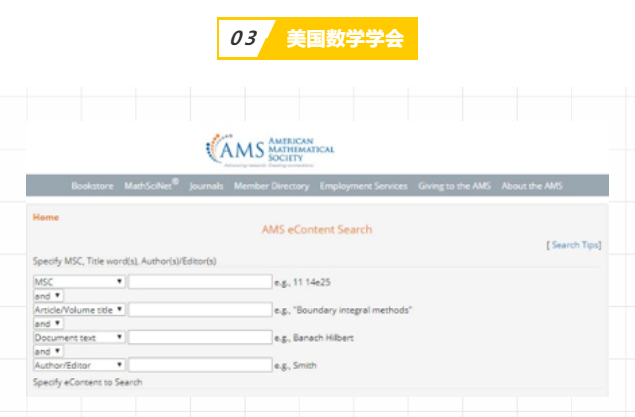Focus the Article/Volume title text box
The height and width of the screenshot is (417, 635).
pos(200,310)
